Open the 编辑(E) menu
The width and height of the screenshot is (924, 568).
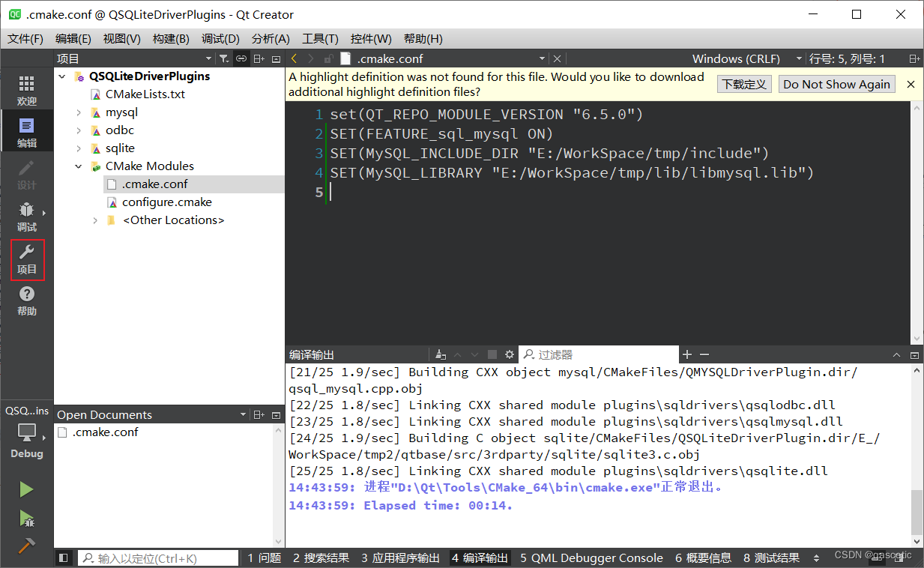(73, 39)
